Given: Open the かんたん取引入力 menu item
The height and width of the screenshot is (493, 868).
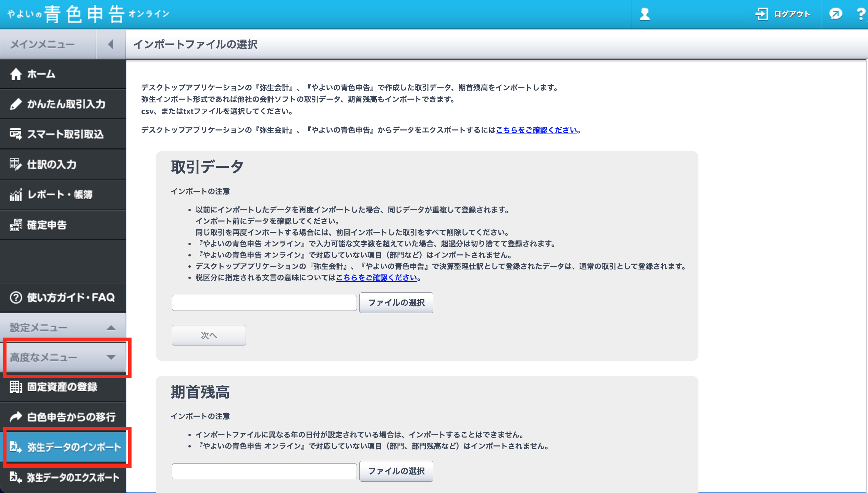Looking at the screenshot, I should [x=63, y=104].
